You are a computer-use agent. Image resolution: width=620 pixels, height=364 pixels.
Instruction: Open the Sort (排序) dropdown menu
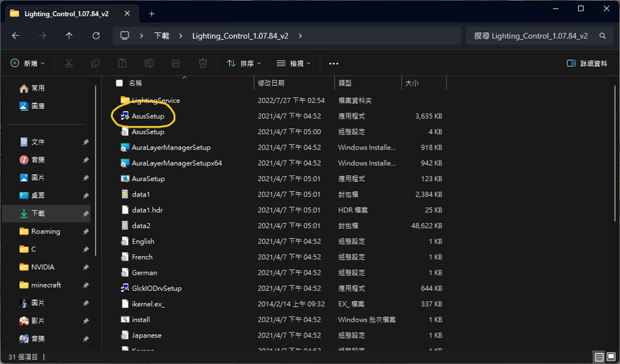coord(244,63)
